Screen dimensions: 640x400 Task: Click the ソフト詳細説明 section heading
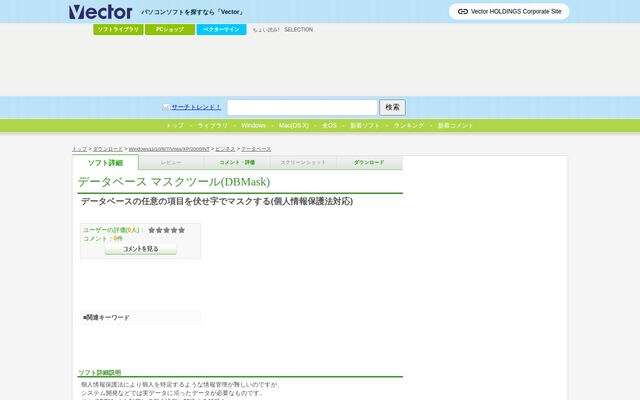pyautogui.click(x=99, y=372)
